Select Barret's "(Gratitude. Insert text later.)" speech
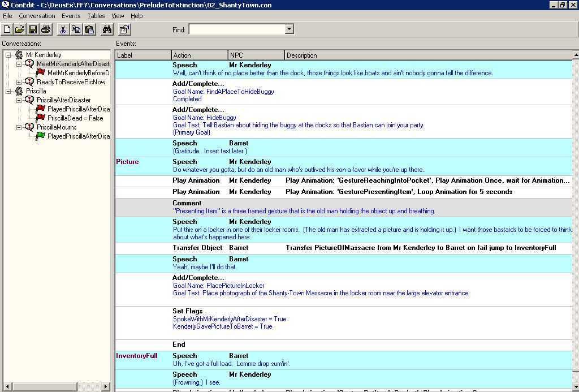This screenshot has height=392, width=579. pos(344,148)
